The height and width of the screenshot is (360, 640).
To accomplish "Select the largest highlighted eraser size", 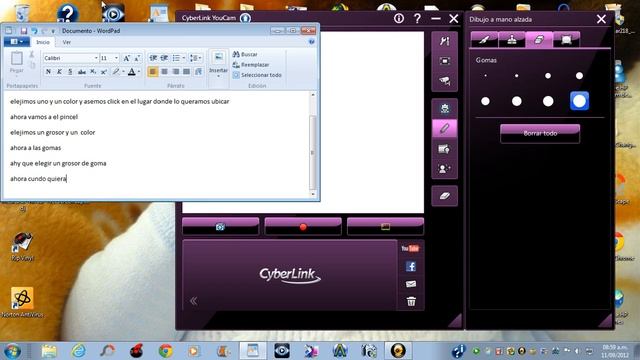I will coord(579,101).
